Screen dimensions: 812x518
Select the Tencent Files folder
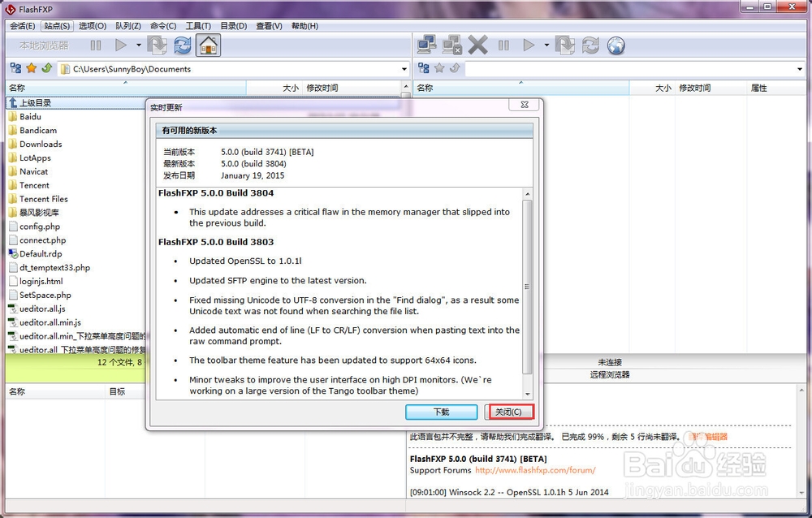(x=44, y=199)
